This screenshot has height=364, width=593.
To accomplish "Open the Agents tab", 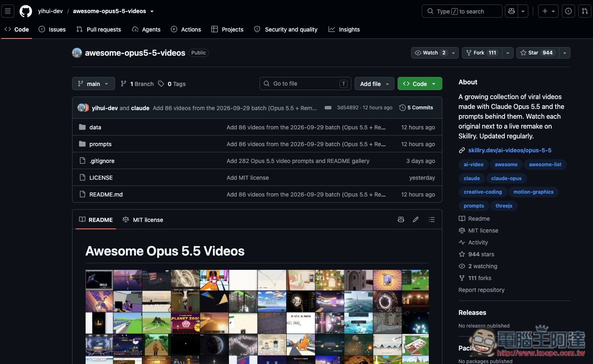I will (x=146, y=29).
